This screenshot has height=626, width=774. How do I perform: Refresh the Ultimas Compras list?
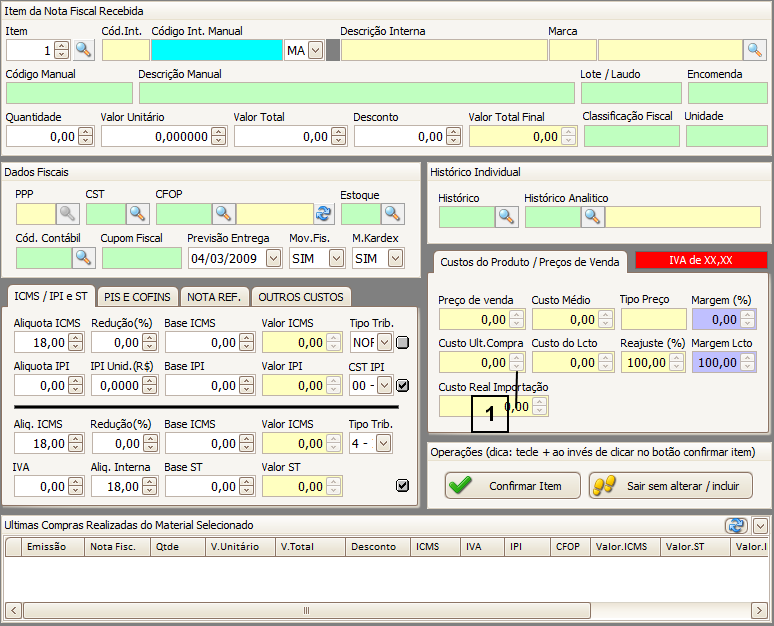[x=736, y=525]
